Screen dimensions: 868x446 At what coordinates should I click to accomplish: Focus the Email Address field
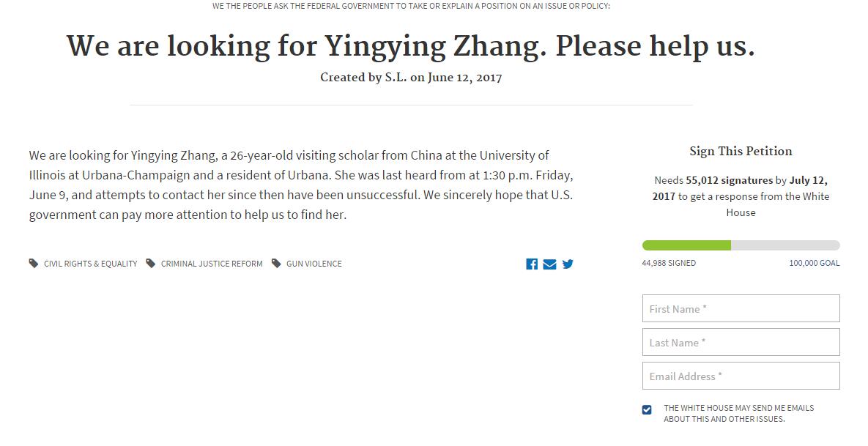pos(741,376)
